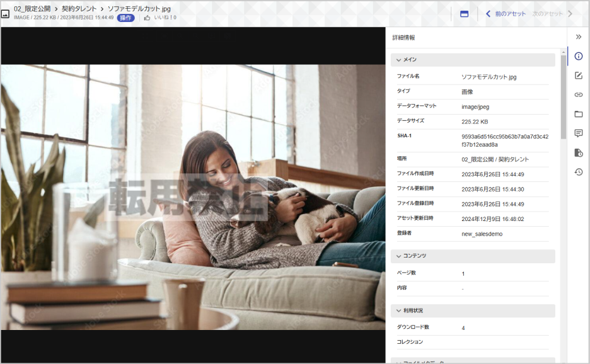Click the display mode window icon
The image size is (590, 364).
point(464,14)
